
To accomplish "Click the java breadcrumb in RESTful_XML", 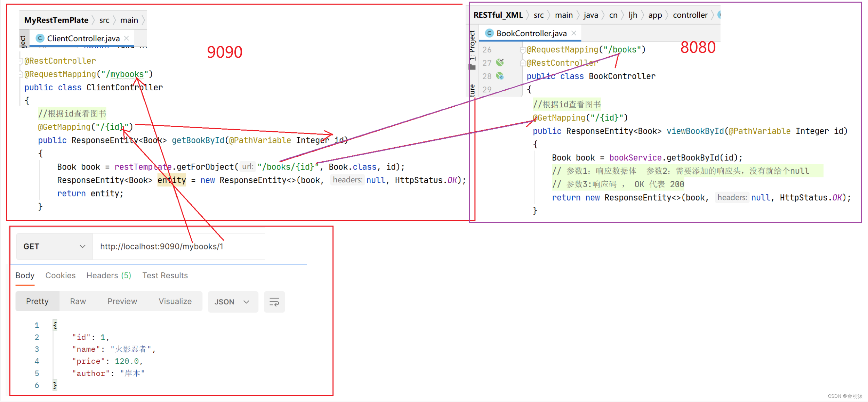I will point(591,15).
